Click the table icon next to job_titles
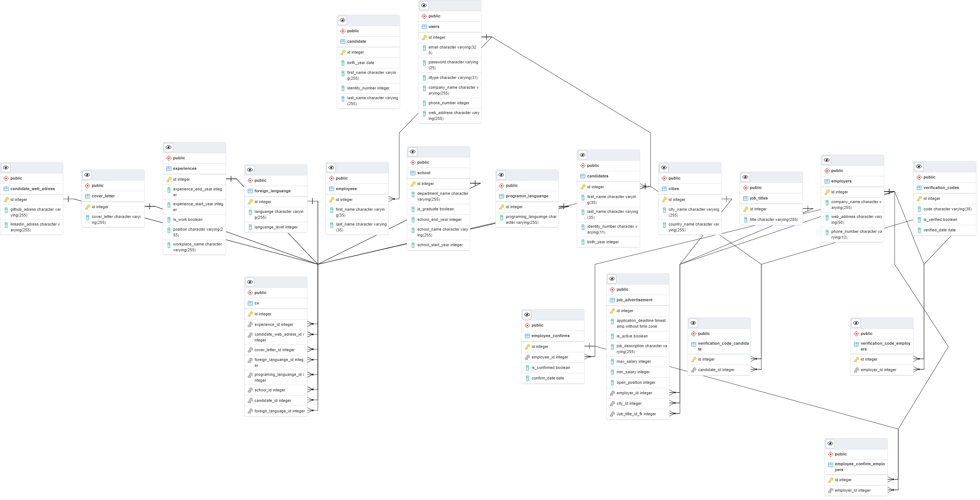 tap(746, 198)
